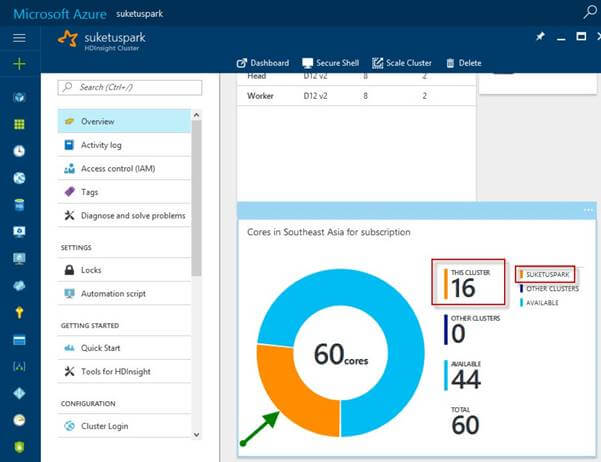601x462 pixels.
Task: Click the Worker row in node table
Action: (356, 96)
